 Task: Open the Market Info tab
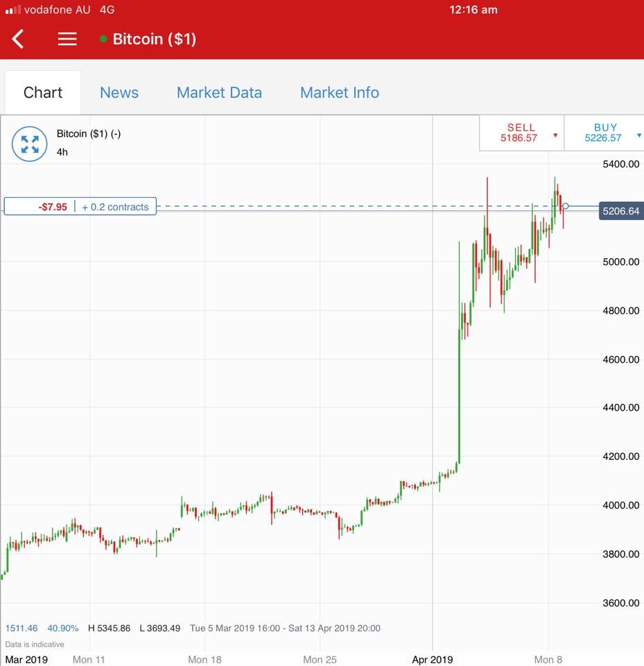340,92
